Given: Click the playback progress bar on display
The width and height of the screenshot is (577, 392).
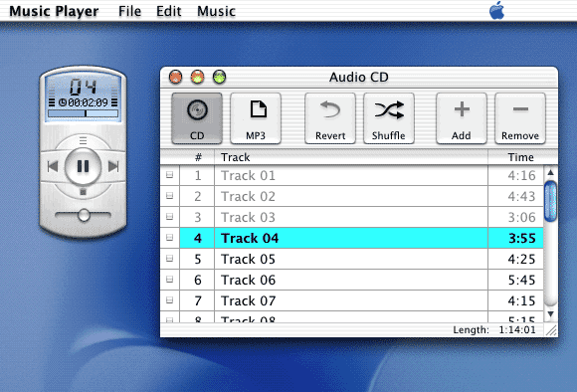Looking at the screenshot, I should click(83, 113).
